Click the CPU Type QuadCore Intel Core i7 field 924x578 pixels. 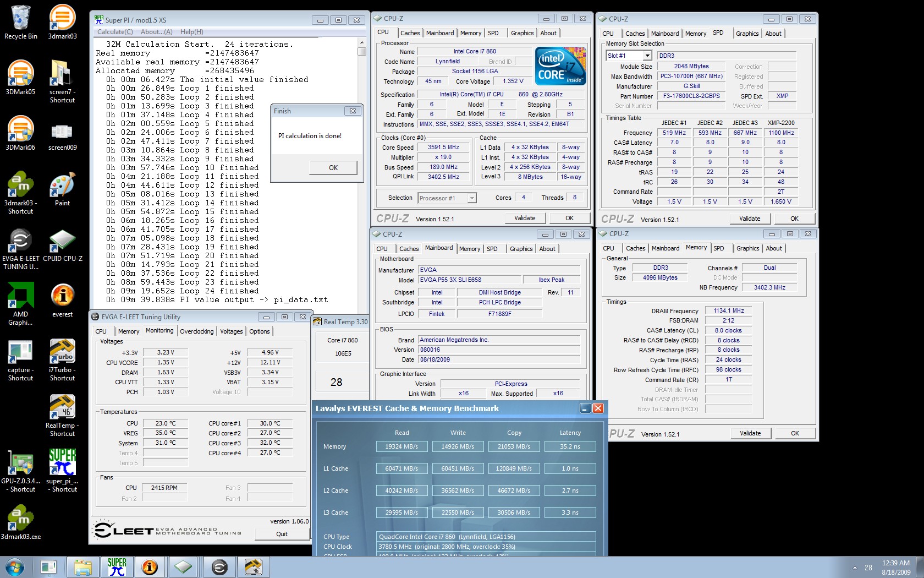pyautogui.click(x=486, y=537)
